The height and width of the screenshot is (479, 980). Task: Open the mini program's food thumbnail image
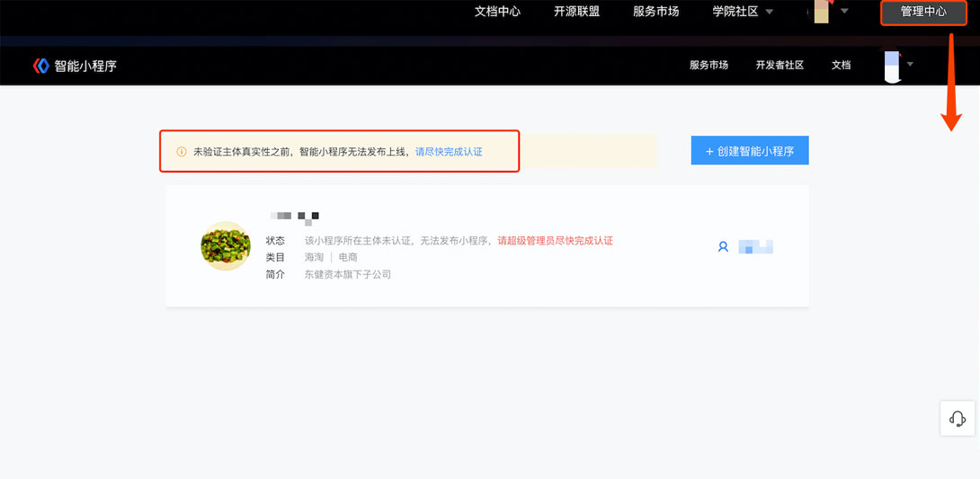click(x=226, y=246)
